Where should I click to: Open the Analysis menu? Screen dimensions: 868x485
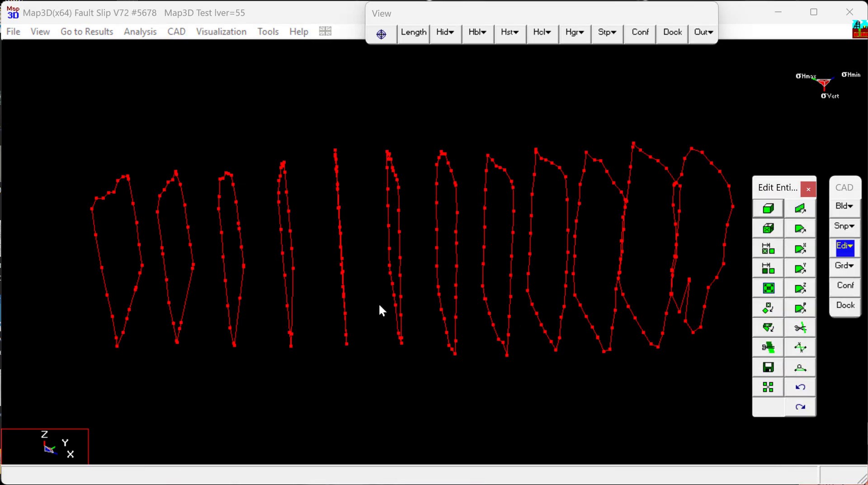pyautogui.click(x=140, y=32)
